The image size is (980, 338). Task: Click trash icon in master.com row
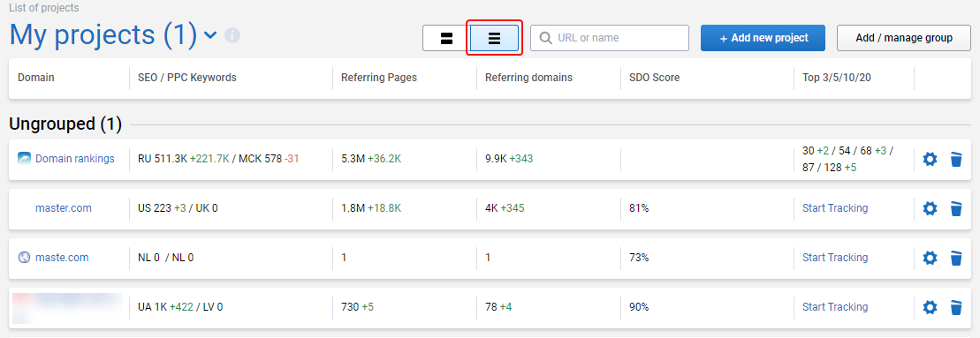(955, 208)
